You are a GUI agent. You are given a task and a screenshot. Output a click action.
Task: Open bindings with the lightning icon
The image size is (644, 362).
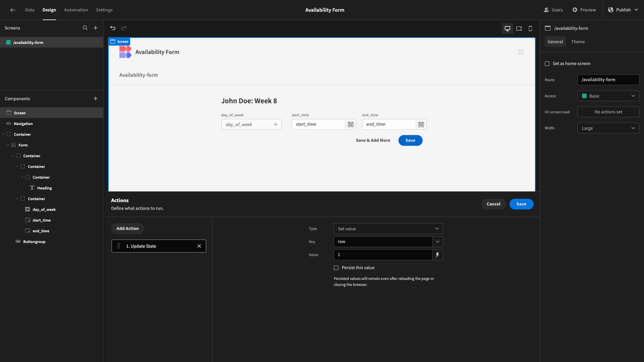[x=437, y=255]
